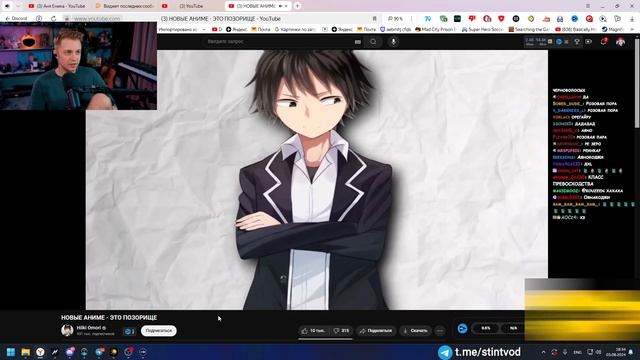
Task: Click the anime character video player
Action: tap(317, 180)
